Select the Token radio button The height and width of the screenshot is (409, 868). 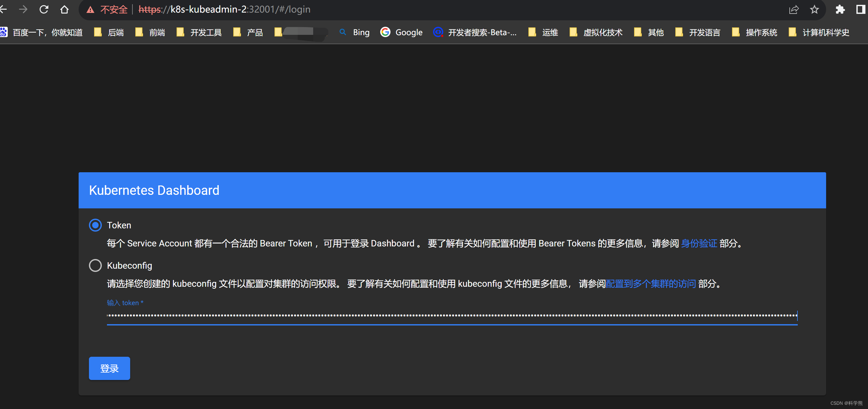tap(95, 225)
